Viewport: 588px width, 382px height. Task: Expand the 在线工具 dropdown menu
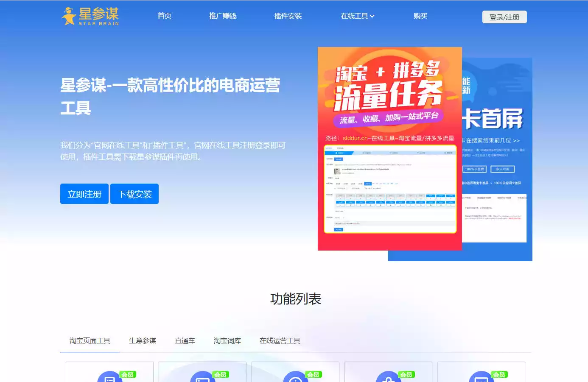coord(358,16)
